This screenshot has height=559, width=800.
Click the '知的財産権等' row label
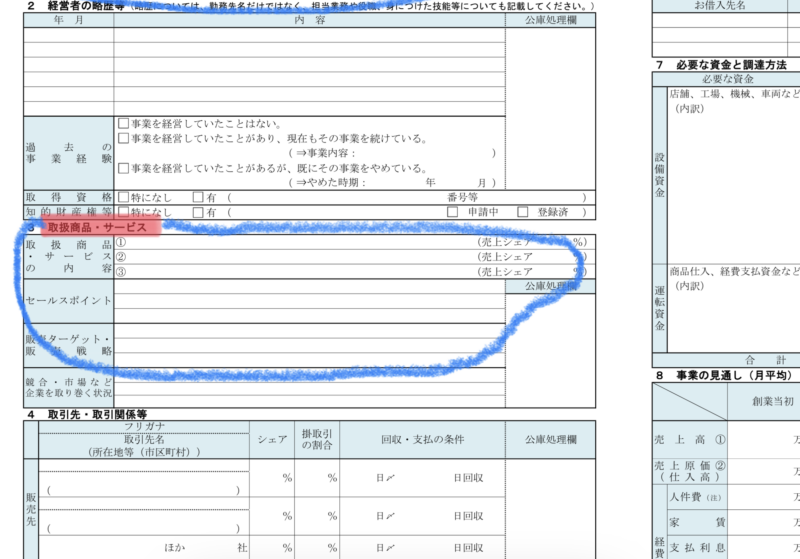coord(68,212)
